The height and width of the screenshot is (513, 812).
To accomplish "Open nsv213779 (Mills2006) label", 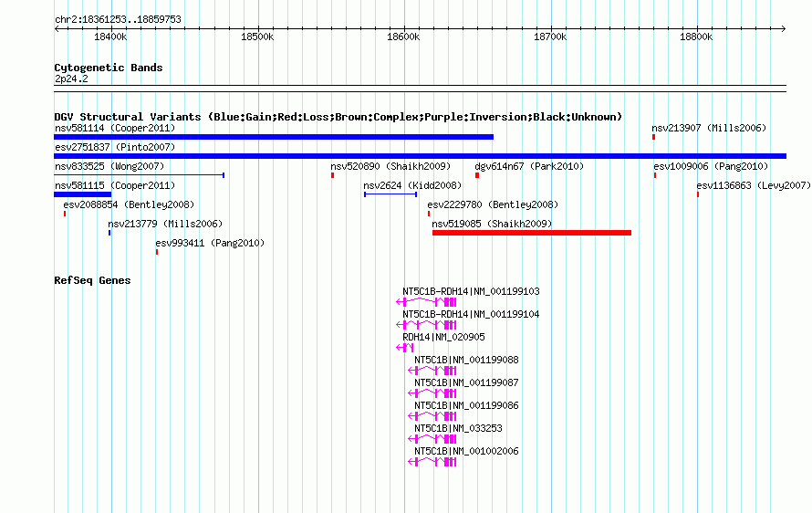I will (165, 224).
